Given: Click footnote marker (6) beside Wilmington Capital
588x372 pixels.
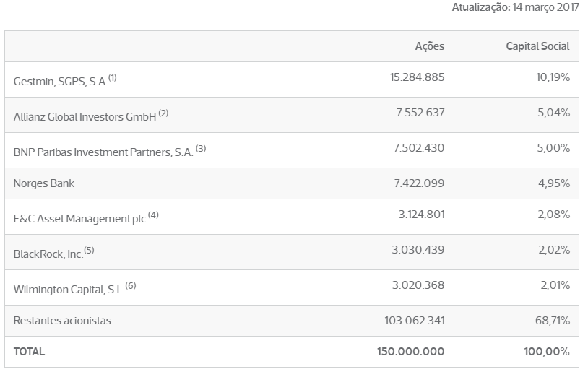Looking at the screenshot, I should (131, 286).
